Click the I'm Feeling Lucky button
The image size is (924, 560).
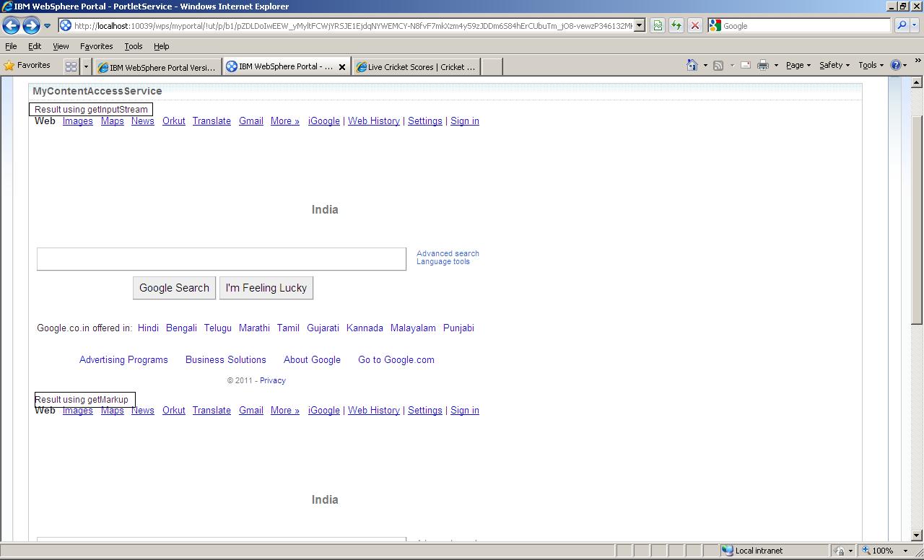[x=266, y=288]
